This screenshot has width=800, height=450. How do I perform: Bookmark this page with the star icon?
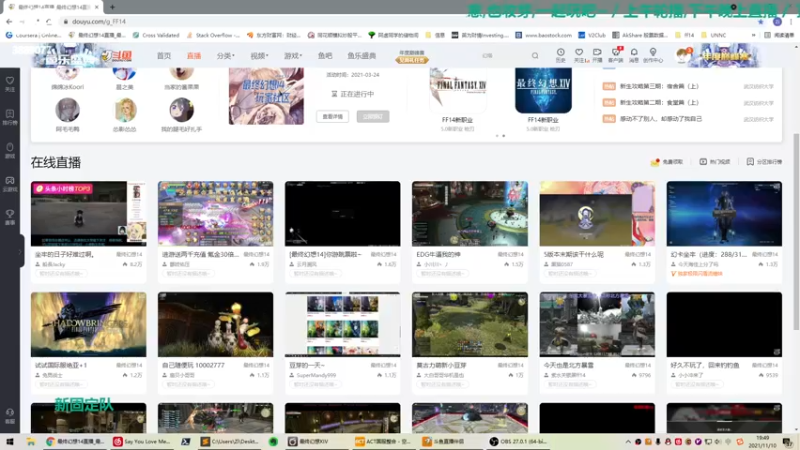click(x=761, y=21)
